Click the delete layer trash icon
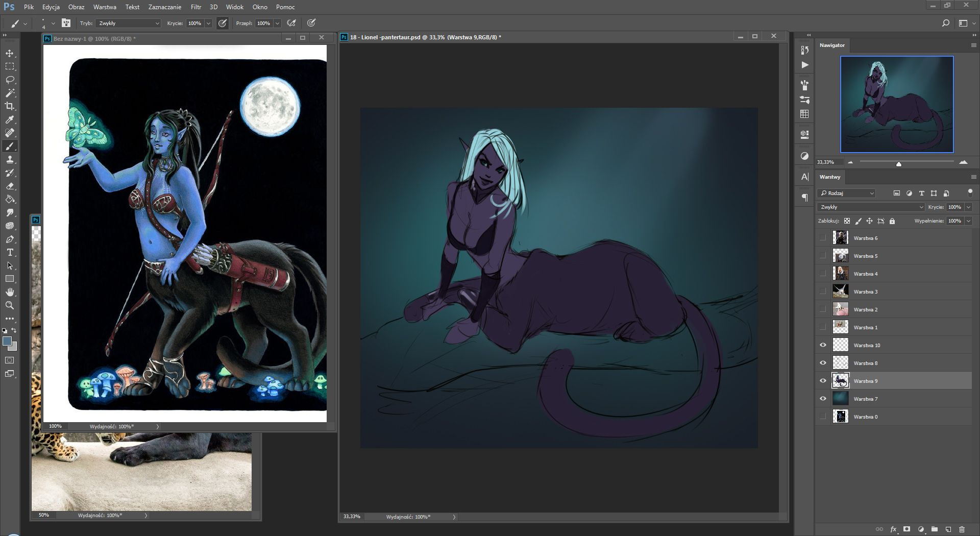This screenshot has width=980, height=536. (962, 529)
